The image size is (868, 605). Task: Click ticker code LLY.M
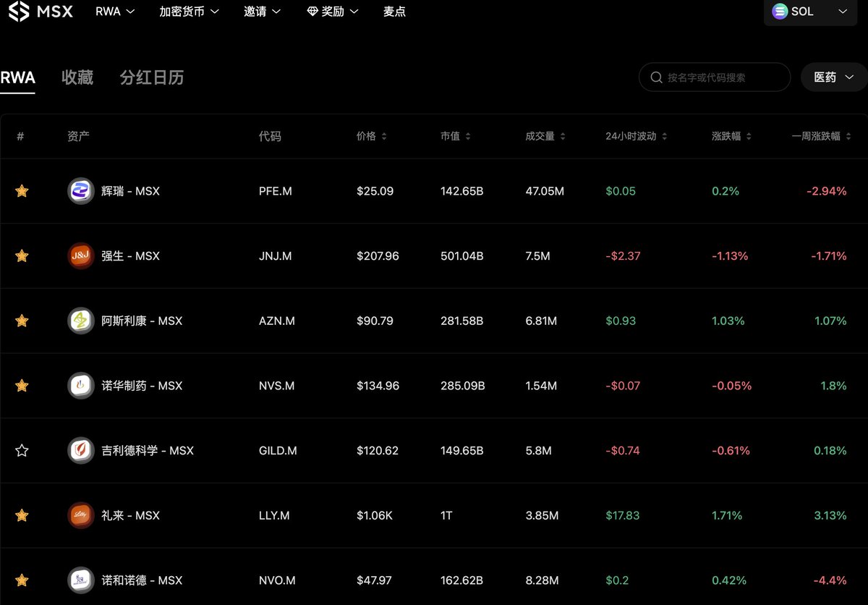(x=274, y=515)
